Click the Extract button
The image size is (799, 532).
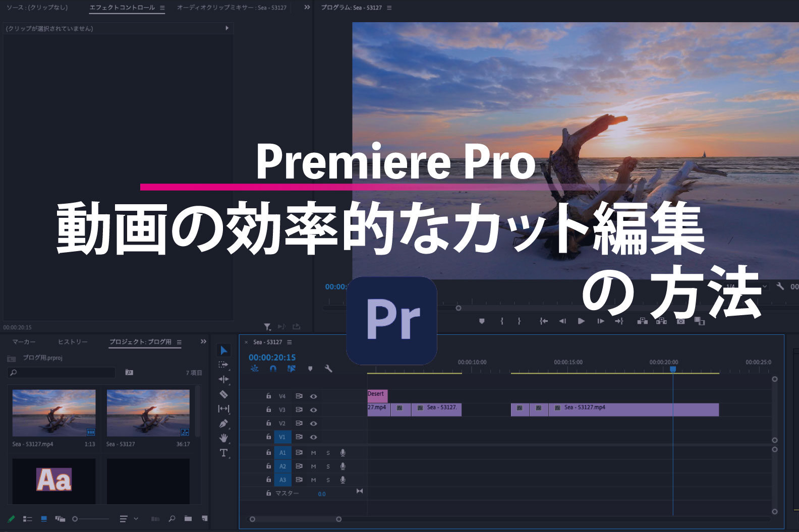[x=661, y=321]
